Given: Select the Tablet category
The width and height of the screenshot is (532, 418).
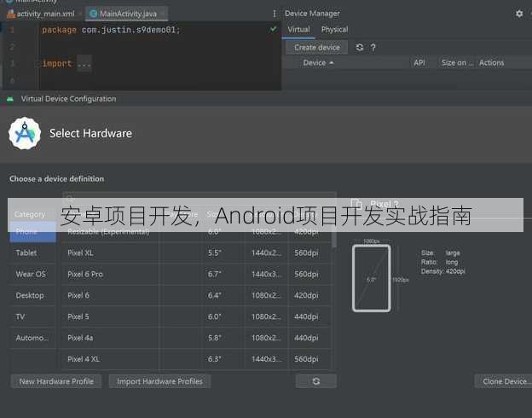Looking at the screenshot, I should 32,253.
